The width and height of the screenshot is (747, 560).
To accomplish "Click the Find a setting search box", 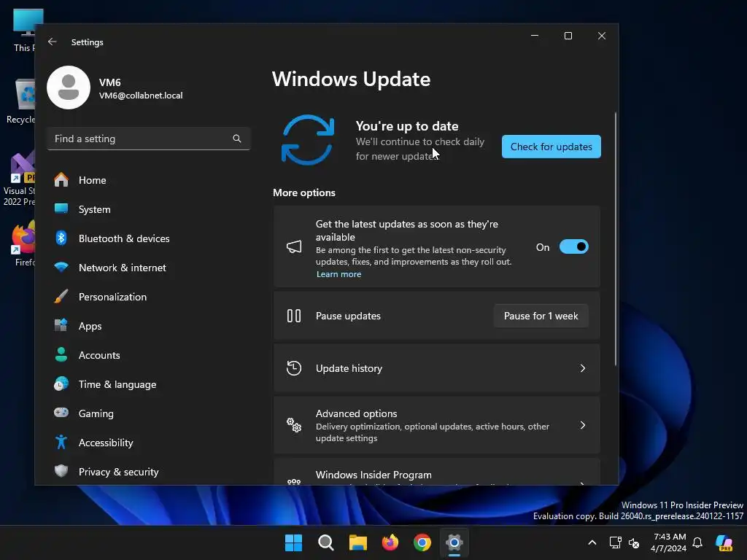I will pyautogui.click(x=149, y=139).
